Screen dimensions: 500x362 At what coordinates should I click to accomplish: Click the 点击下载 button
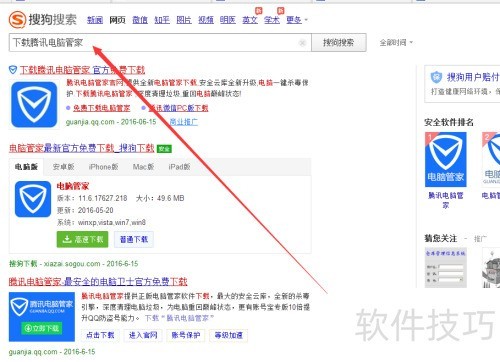coord(100,335)
